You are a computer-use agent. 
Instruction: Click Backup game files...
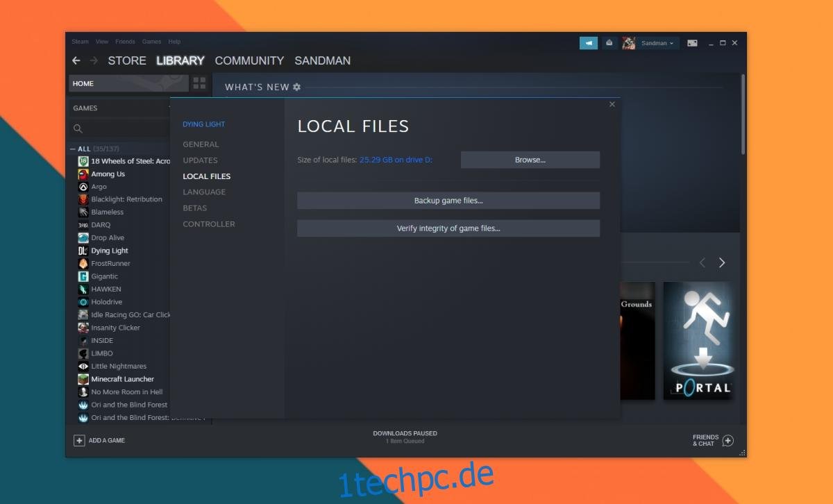[x=448, y=201]
